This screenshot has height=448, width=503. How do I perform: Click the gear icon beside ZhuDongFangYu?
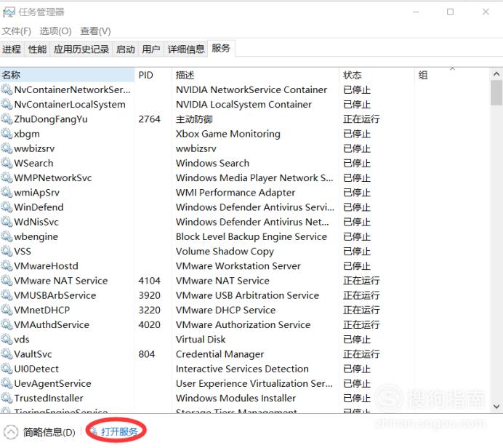tap(7, 119)
